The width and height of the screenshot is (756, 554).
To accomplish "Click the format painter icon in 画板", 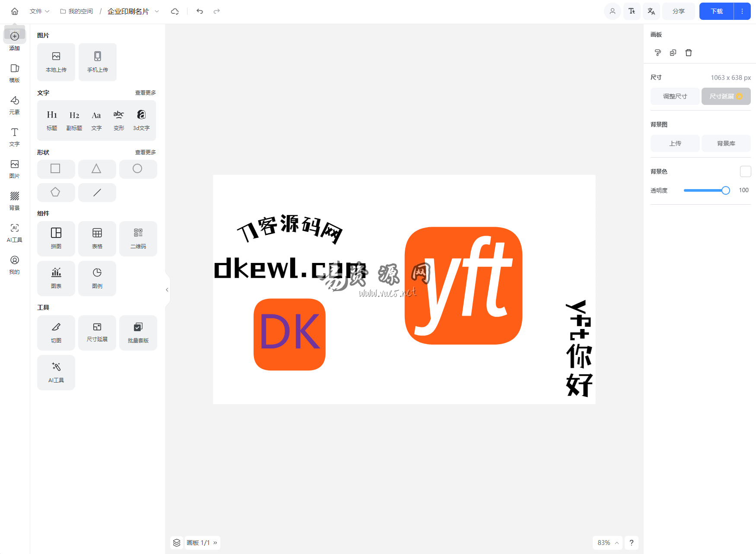I will pyautogui.click(x=658, y=53).
